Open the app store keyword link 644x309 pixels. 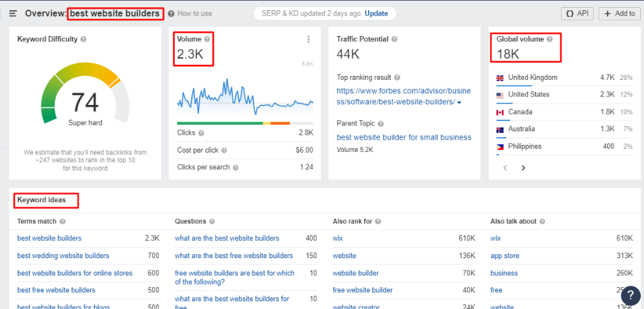pyautogui.click(x=504, y=256)
